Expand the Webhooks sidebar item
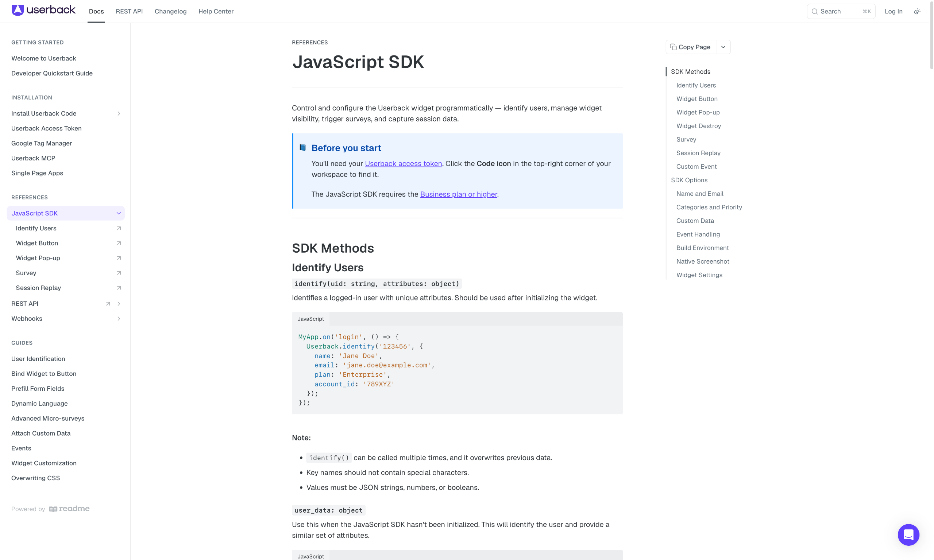 [x=119, y=319]
